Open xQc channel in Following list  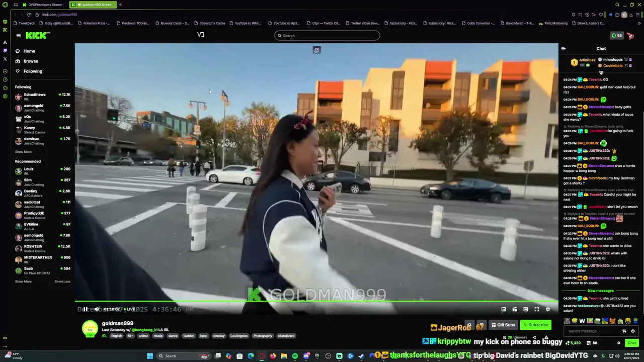coord(43,119)
